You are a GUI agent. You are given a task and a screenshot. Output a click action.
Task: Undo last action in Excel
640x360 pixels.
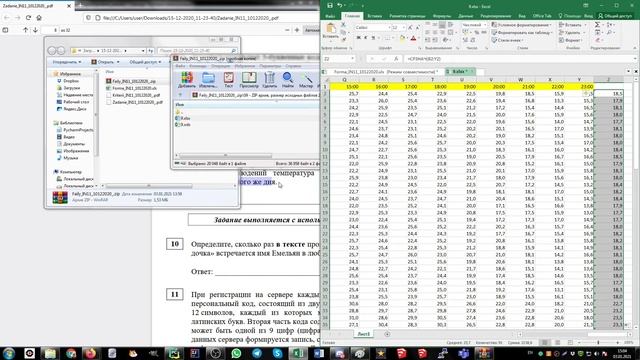pyautogui.click(x=340, y=6)
